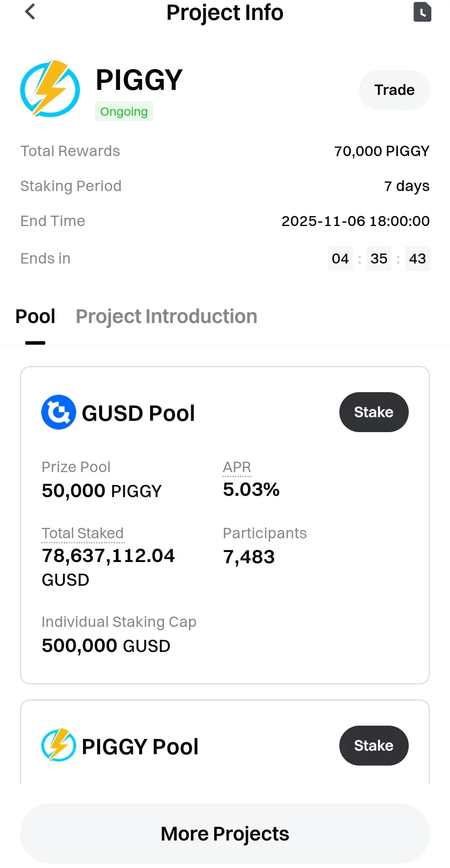The width and height of the screenshot is (450, 868).
Task: Stake in the GUSD Pool
Action: 374,412
